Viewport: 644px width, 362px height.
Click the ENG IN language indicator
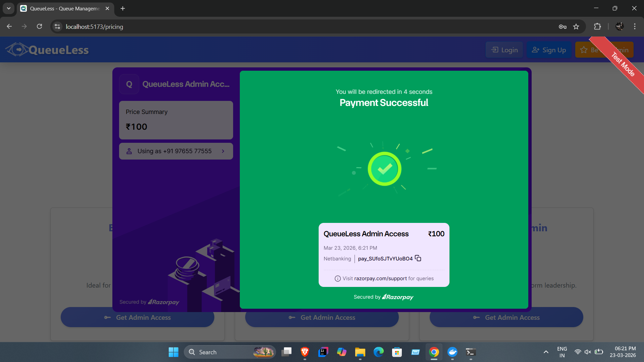point(562,352)
